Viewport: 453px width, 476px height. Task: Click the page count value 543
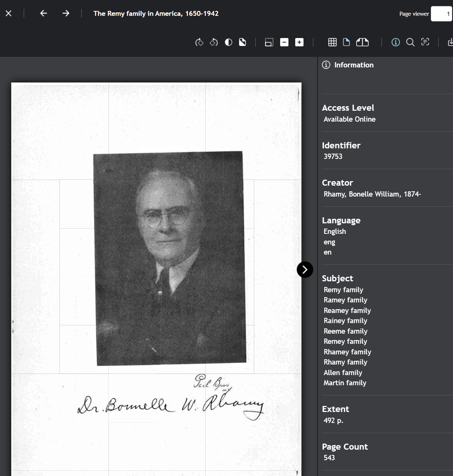(329, 458)
